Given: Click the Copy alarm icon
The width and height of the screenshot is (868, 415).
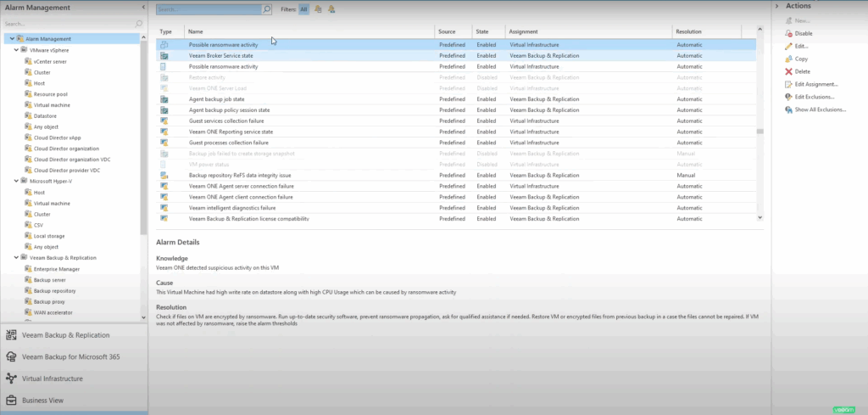Looking at the screenshot, I should (788, 59).
